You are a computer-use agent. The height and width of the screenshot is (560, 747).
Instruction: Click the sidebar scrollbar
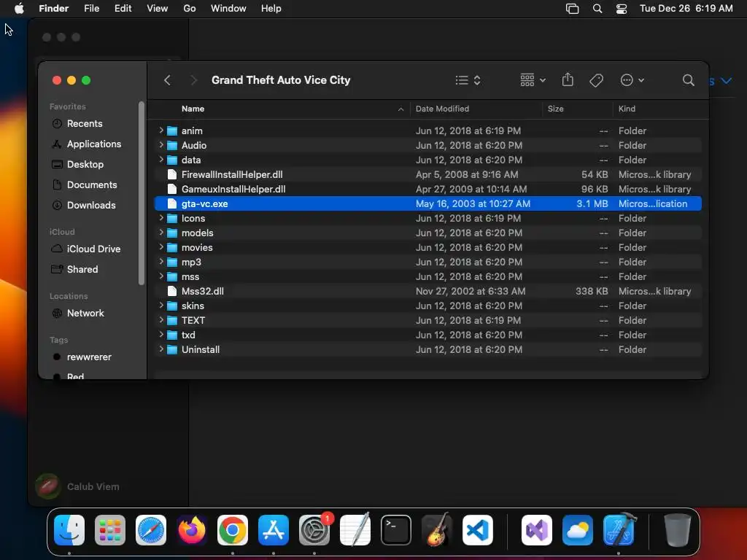(142, 192)
